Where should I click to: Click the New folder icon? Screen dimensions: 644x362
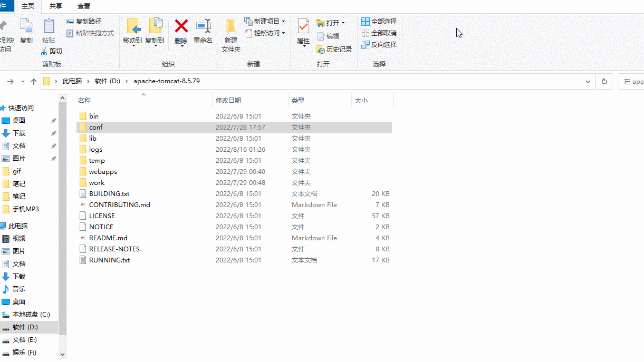point(230,26)
